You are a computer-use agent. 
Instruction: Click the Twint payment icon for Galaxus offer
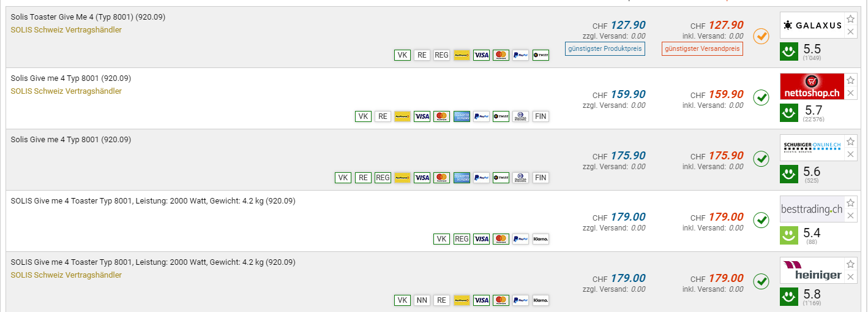541,55
